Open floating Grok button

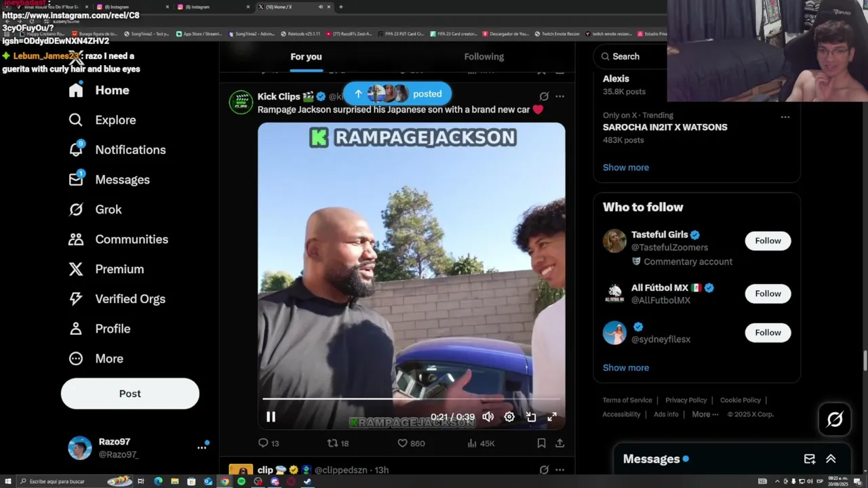[835, 420]
